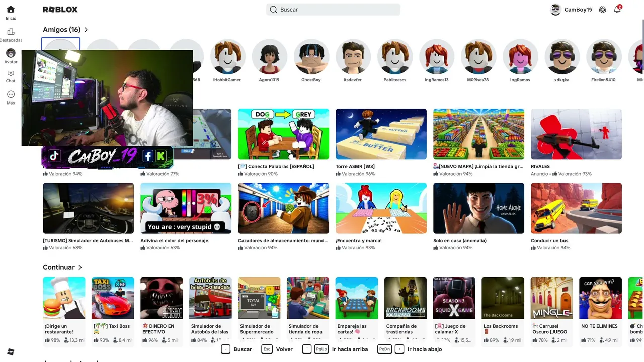Continue playing Juego de calamar X
The image size is (644, 362).
[x=454, y=298]
